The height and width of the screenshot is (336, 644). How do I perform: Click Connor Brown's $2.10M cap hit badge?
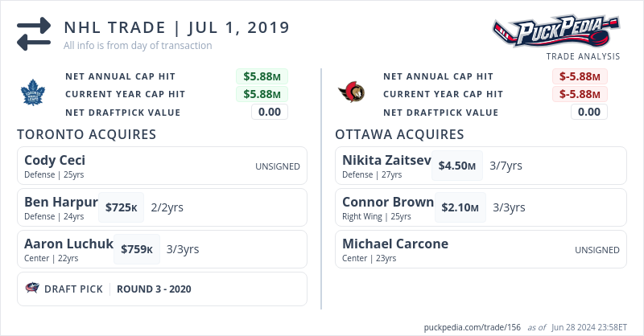[x=460, y=207]
